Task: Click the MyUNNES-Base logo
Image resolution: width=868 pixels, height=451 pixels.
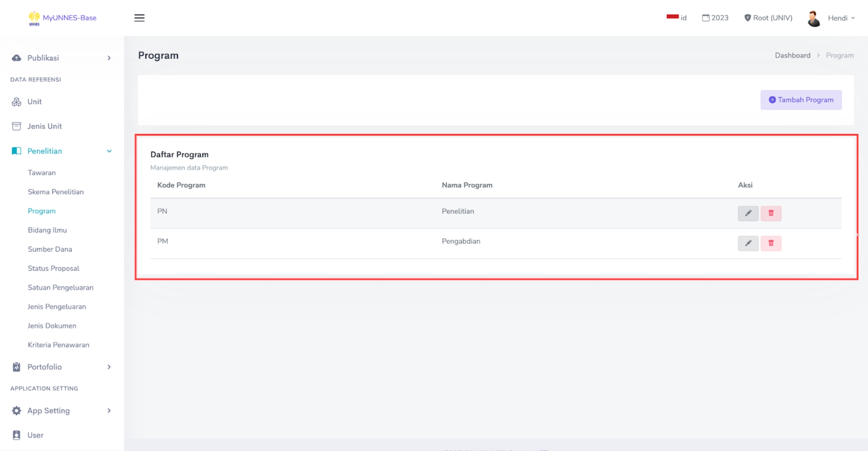Action: click(34, 18)
